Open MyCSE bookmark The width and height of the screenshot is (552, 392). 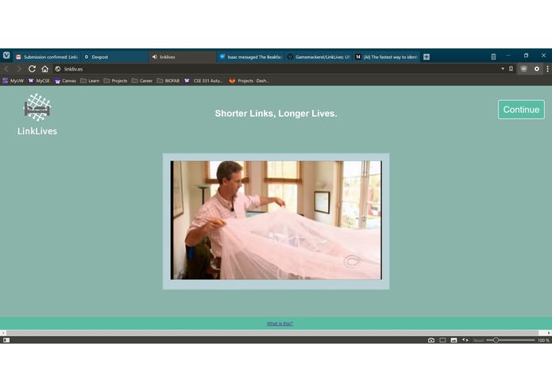[39, 81]
